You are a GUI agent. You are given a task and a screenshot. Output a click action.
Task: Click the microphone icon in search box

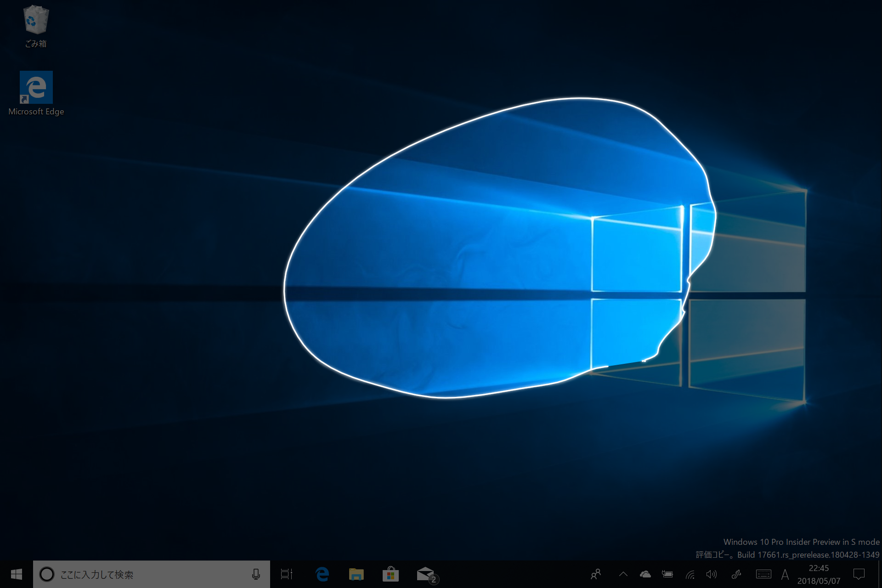[x=256, y=574]
